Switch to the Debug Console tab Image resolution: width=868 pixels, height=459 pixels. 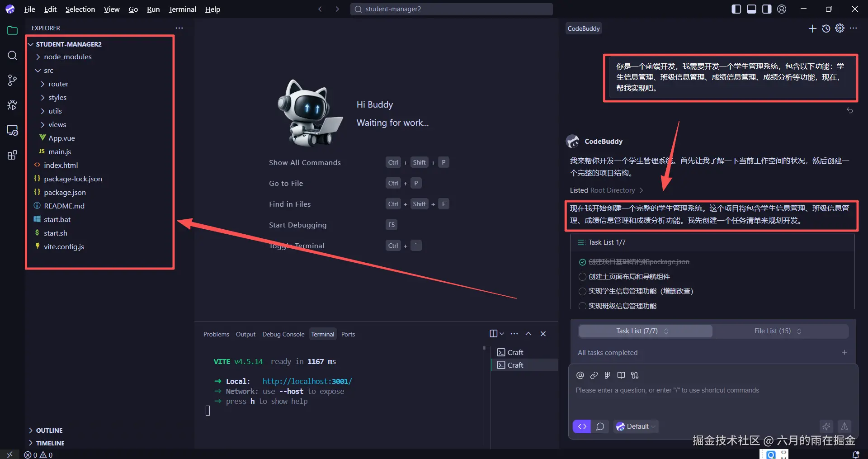(x=283, y=334)
